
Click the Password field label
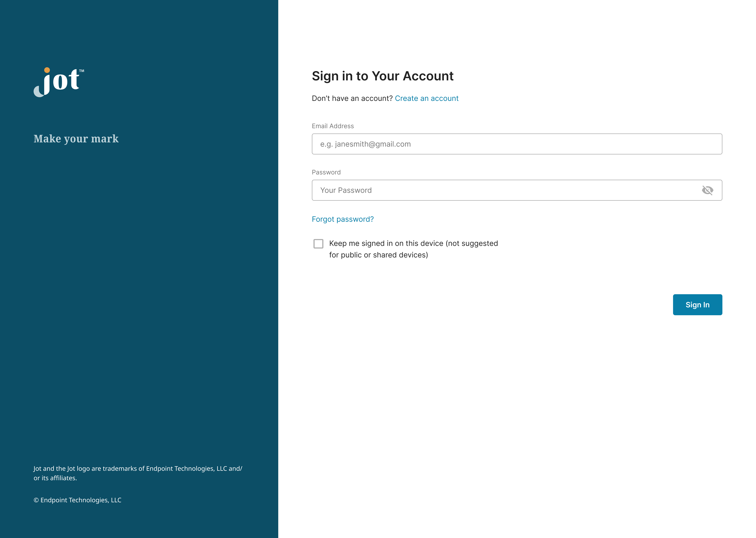(326, 172)
